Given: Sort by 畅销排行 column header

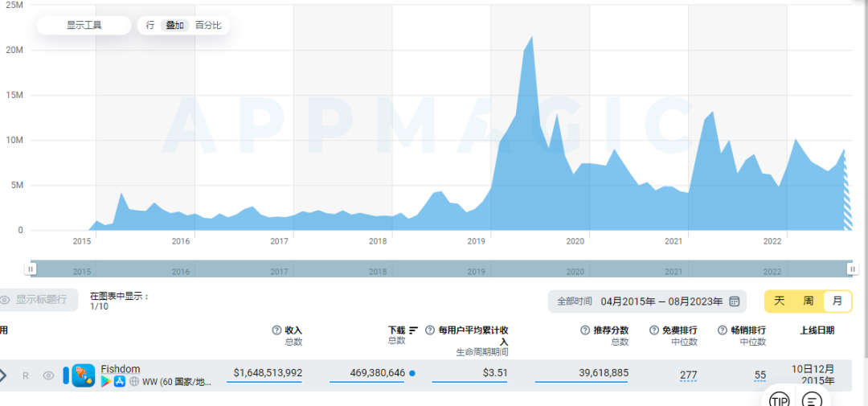Looking at the screenshot, I should pos(748,330).
